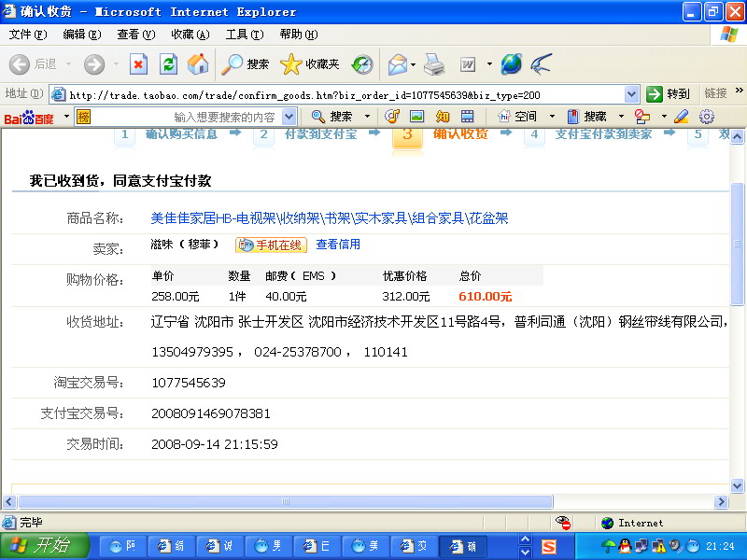Screen dimensions: 747x560
Task: Click the QQ penguin tray icon
Action: [625, 546]
